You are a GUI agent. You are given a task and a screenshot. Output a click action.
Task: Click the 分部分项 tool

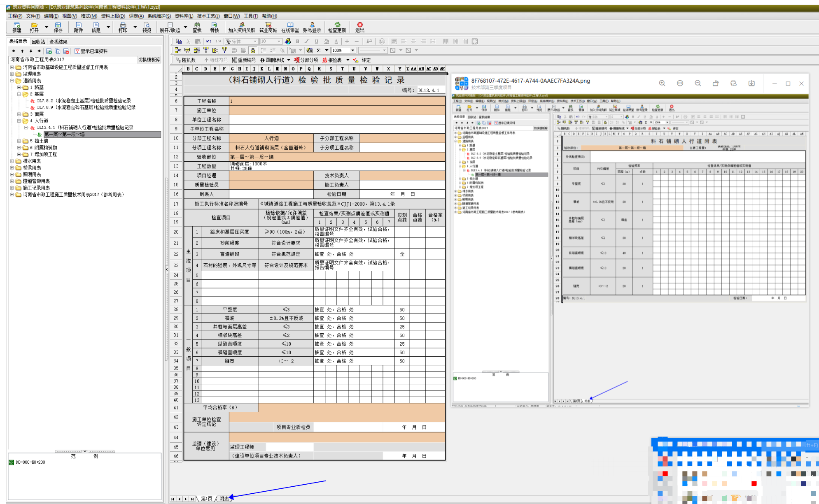click(306, 60)
